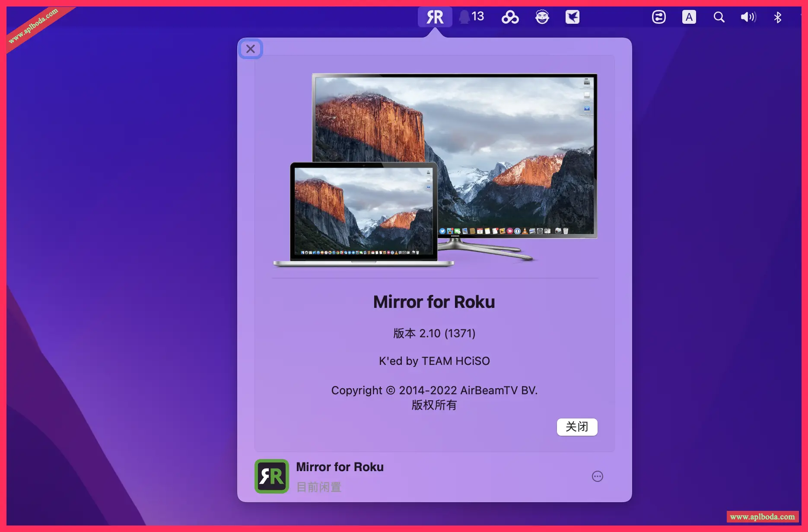Open the volume control in menu bar
808x532 pixels.
point(748,17)
